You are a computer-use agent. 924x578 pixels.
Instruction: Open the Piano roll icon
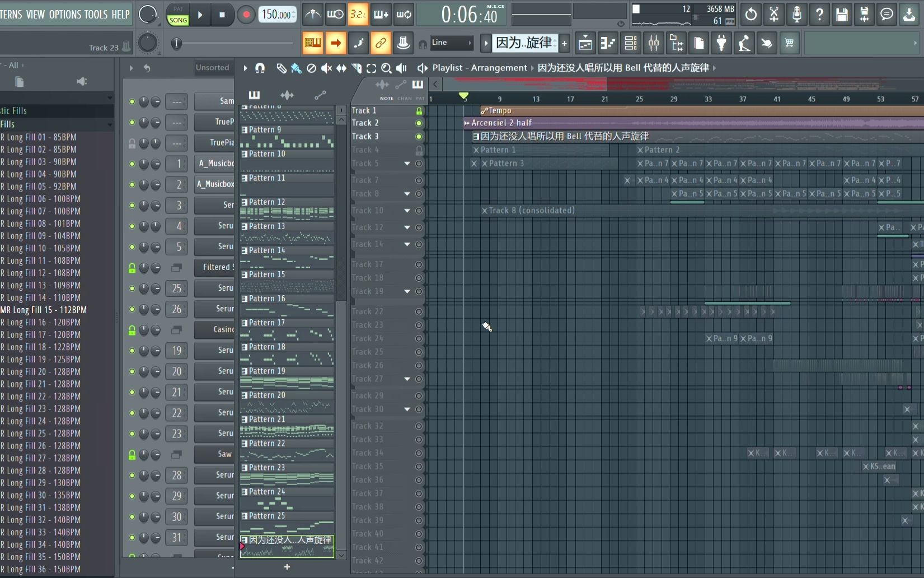click(x=608, y=43)
